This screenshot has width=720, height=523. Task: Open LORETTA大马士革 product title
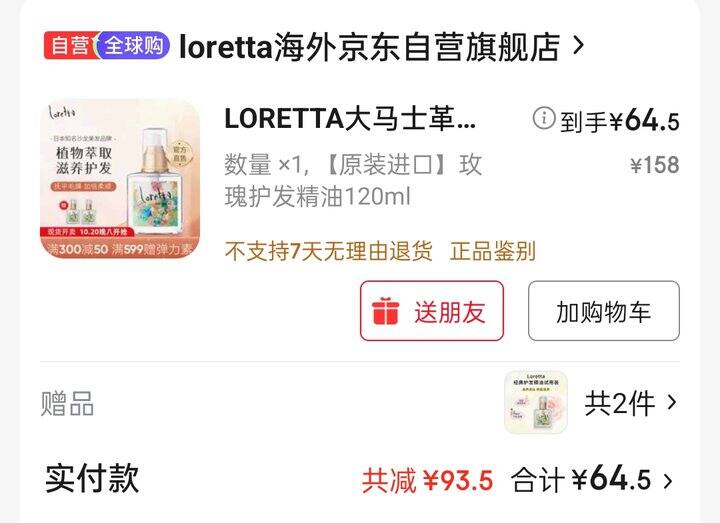tap(350, 119)
